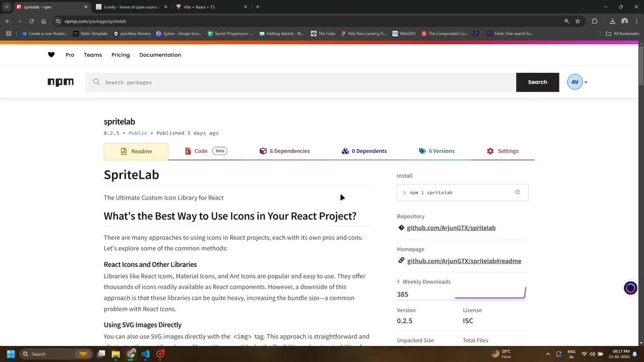Open the browser extensions puzzle icon
This screenshot has height=362, width=644.
pyautogui.click(x=595, y=21)
